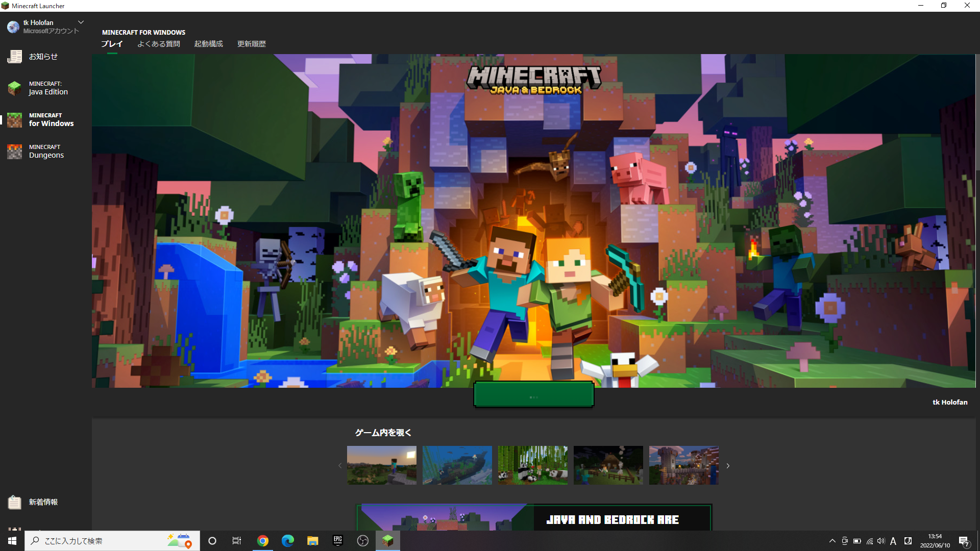Open 新着情報 what's new icon
Image resolution: width=980 pixels, height=551 pixels.
[x=15, y=503]
